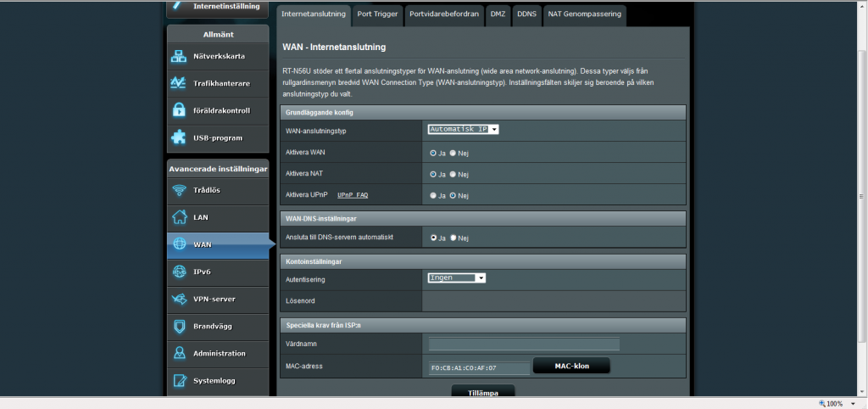Open WAN-anslutningstyp dropdown
The height and width of the screenshot is (409, 868).
point(463,129)
